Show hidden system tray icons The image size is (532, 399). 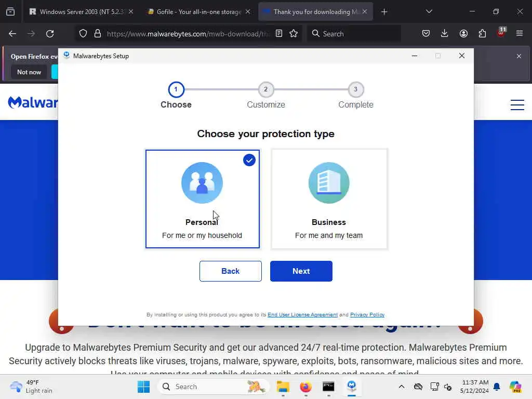tap(402, 387)
